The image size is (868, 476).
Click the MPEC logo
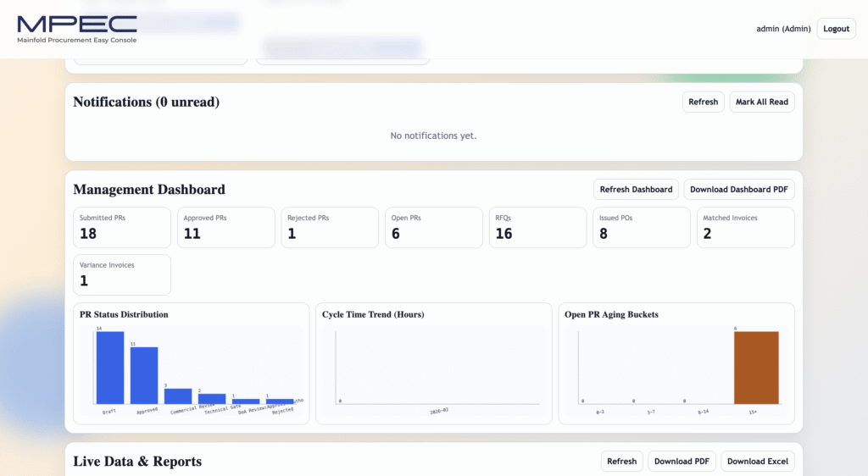click(x=76, y=29)
